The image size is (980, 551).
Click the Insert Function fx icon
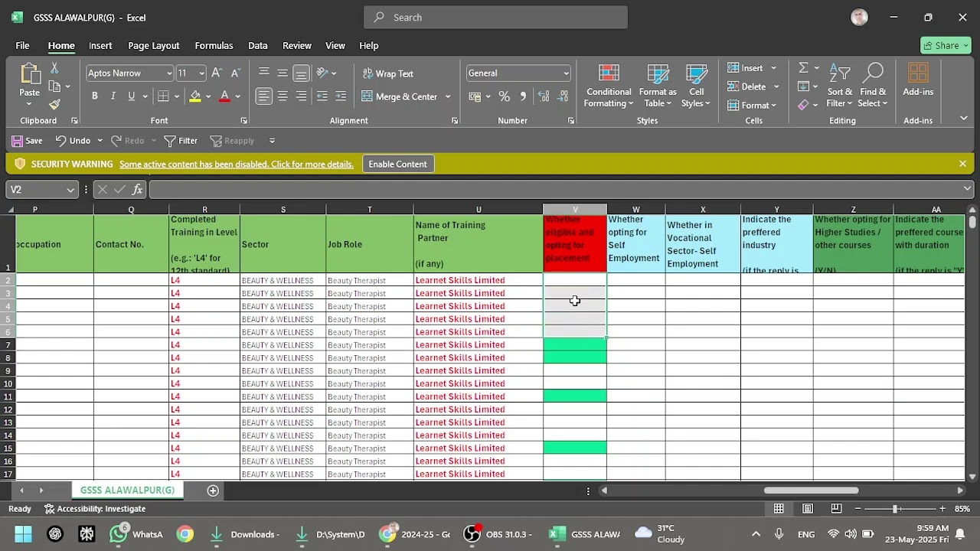(x=138, y=189)
